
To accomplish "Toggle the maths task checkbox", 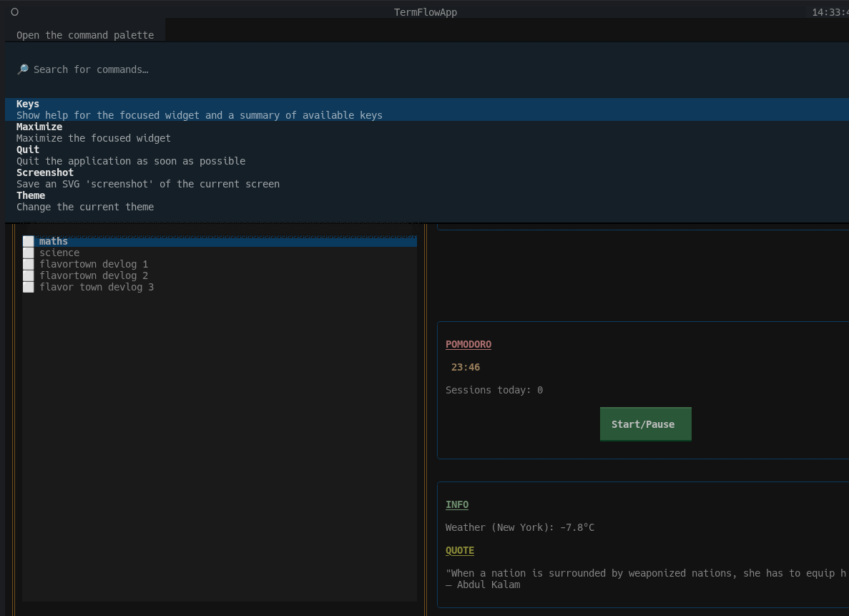I will click(x=28, y=242).
